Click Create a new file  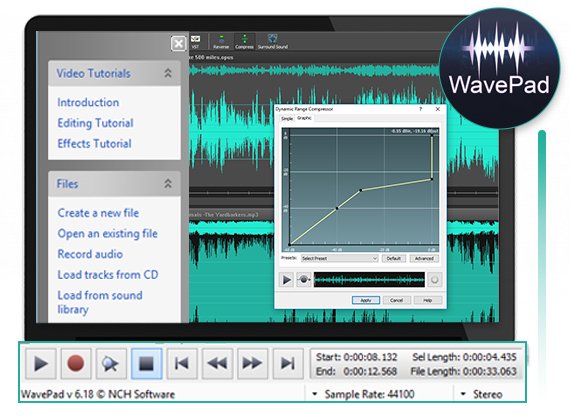(98, 213)
